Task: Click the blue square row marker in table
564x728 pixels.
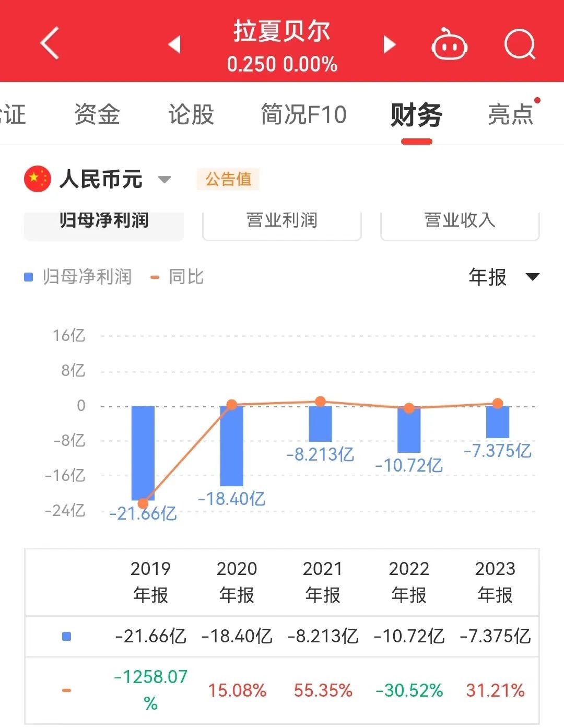Action: click(66, 636)
